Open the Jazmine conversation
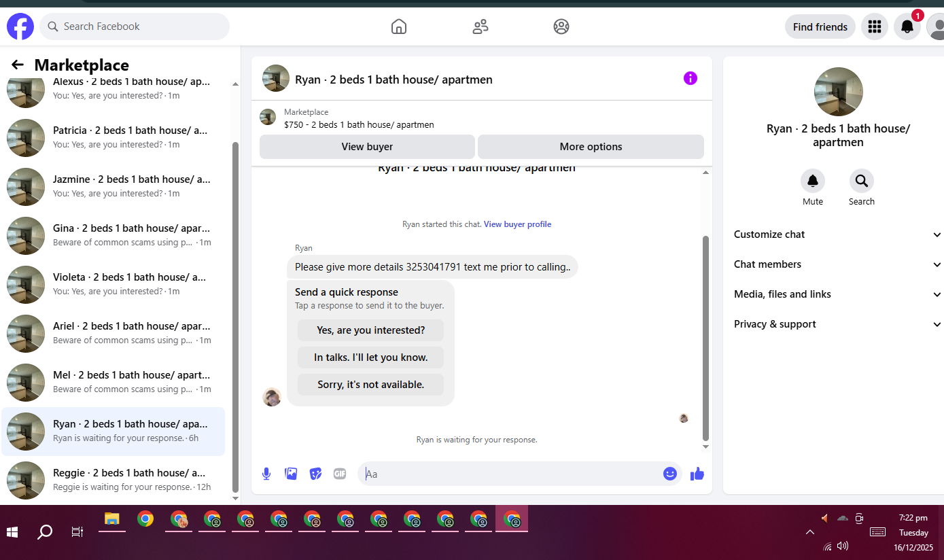Image resolution: width=944 pixels, height=560 pixels. 113,187
